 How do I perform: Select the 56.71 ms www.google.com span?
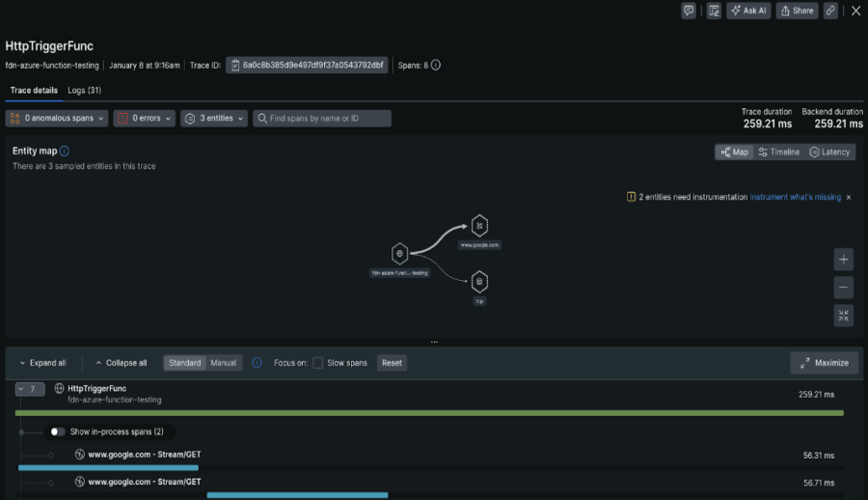coord(144,483)
